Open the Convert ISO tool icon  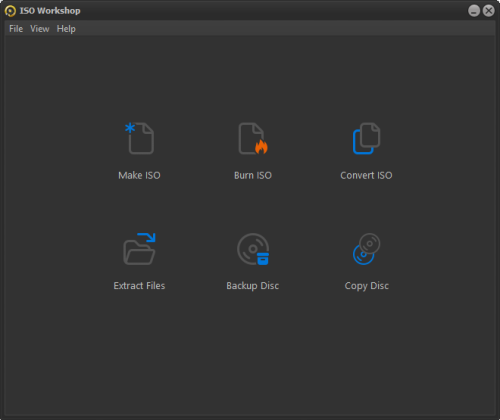[x=366, y=138]
